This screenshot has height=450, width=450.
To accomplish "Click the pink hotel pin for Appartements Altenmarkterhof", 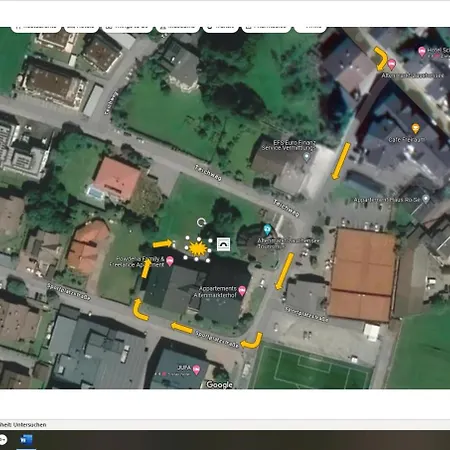I will (242, 291).
